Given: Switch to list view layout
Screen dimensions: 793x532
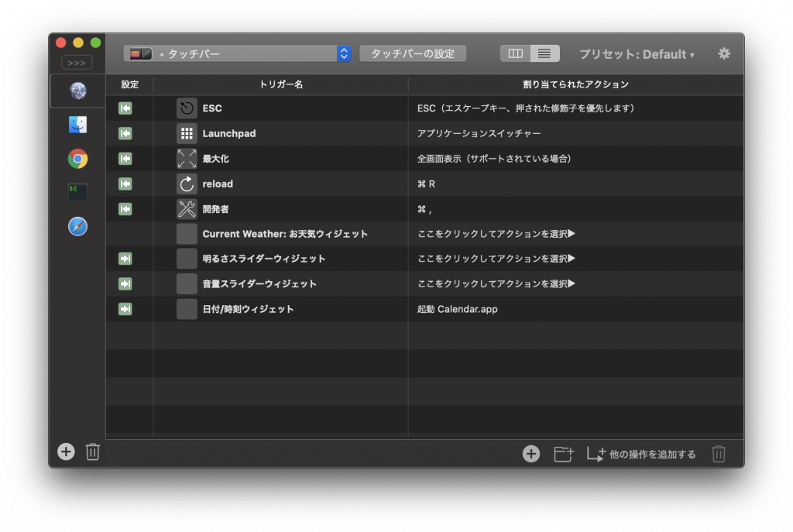Looking at the screenshot, I should (x=544, y=53).
